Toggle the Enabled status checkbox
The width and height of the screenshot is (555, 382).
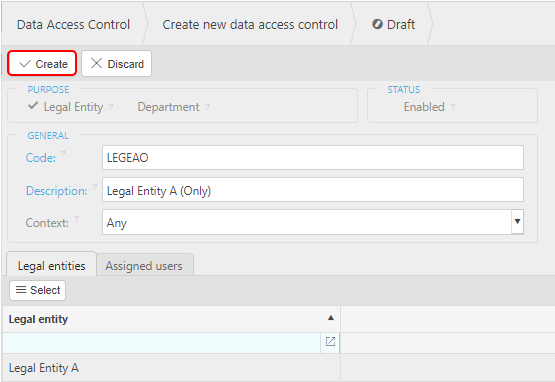(424, 107)
